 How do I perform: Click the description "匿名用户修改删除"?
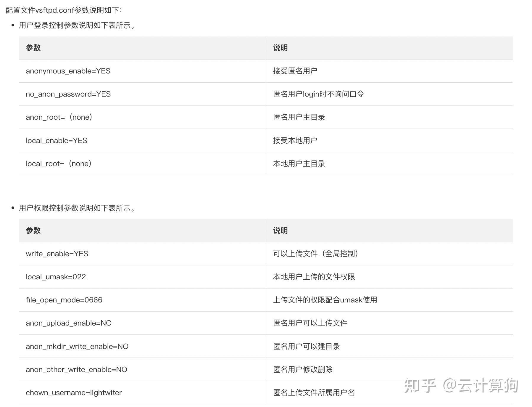tap(303, 370)
